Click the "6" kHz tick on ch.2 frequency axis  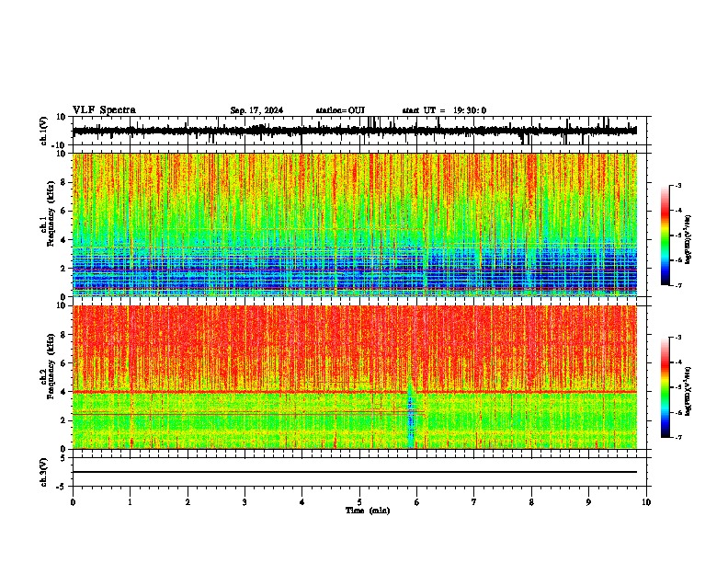pyautogui.click(x=64, y=362)
